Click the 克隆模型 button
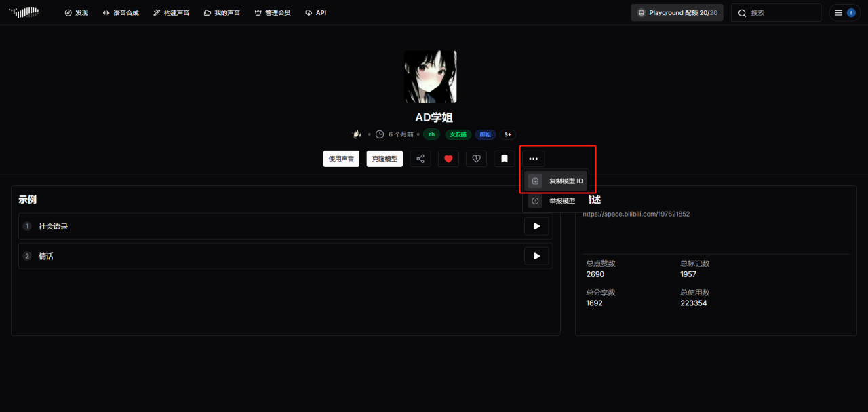The image size is (868, 412). click(384, 159)
